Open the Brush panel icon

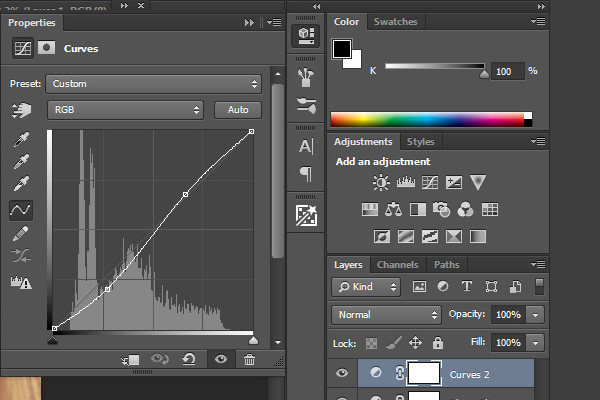306,77
